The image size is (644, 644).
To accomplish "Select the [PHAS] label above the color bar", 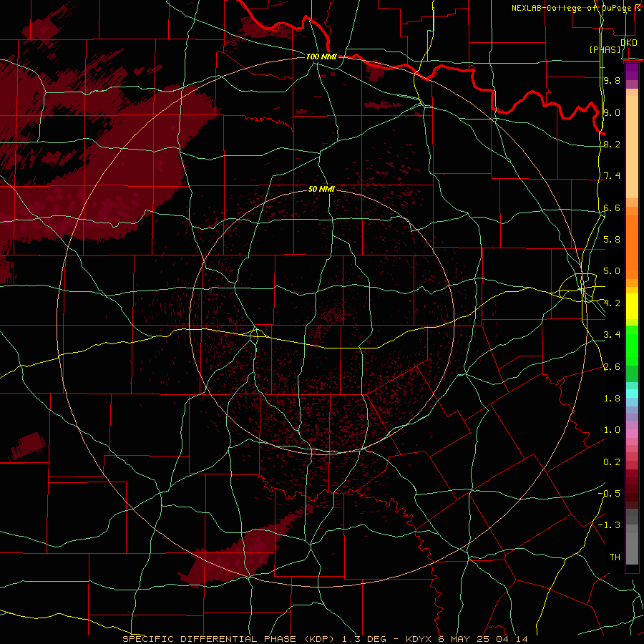I will pyautogui.click(x=605, y=49).
